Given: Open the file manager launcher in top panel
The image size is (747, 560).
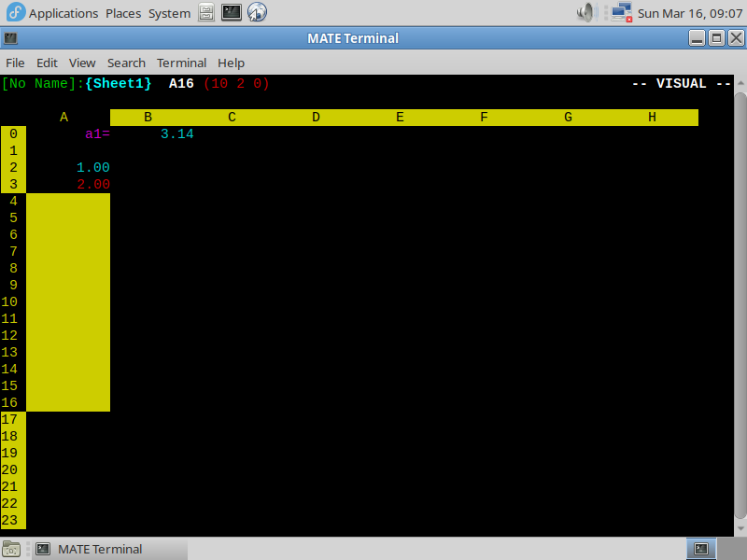Looking at the screenshot, I should 206,13.
